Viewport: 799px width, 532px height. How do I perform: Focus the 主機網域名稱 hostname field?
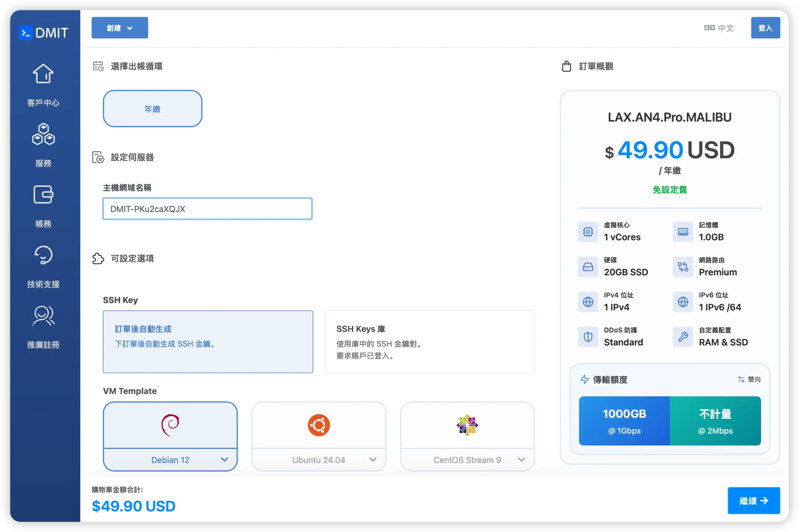pos(207,209)
